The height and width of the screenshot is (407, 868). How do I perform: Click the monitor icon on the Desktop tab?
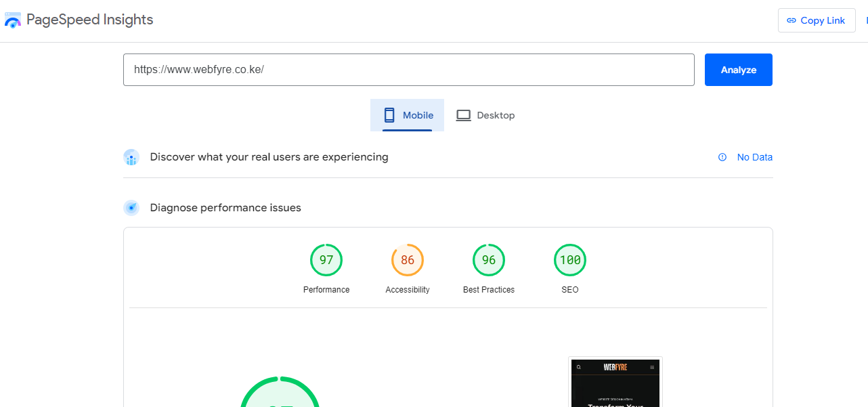pos(463,115)
